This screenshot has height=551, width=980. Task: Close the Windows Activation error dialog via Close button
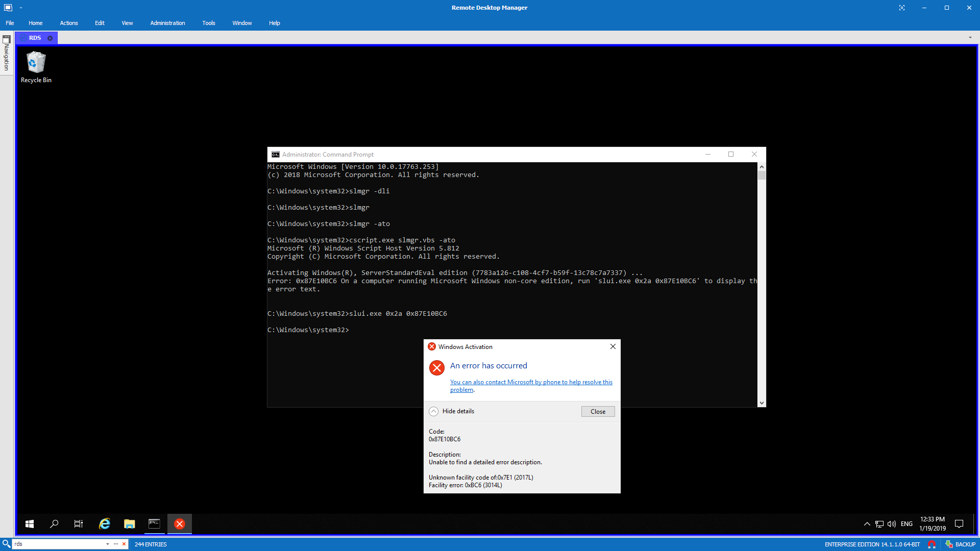pos(597,411)
